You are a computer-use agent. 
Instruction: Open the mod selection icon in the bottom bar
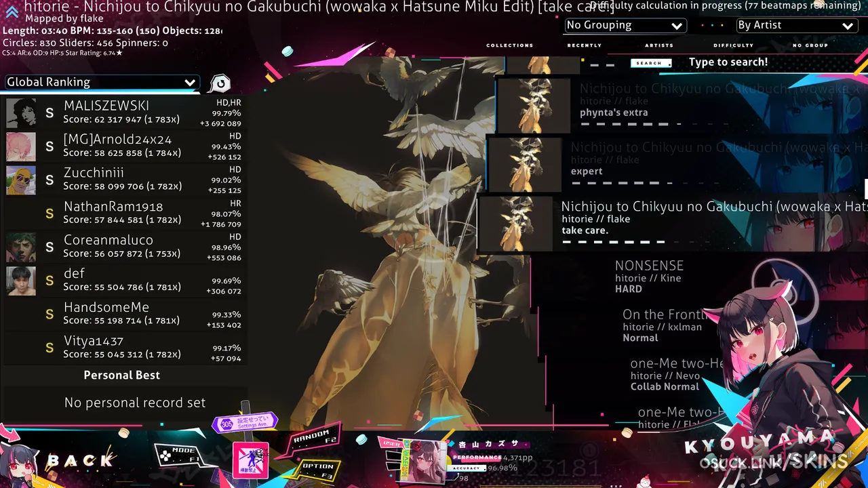coord(250,460)
